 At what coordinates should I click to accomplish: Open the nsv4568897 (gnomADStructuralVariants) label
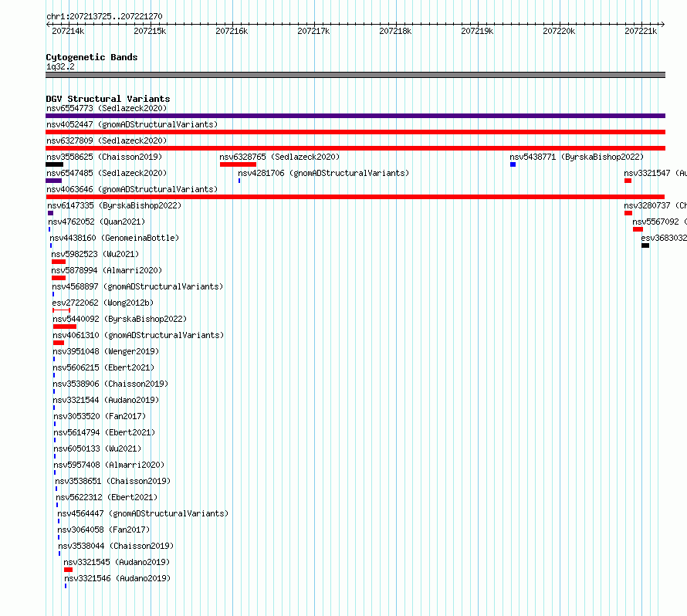[137, 286]
